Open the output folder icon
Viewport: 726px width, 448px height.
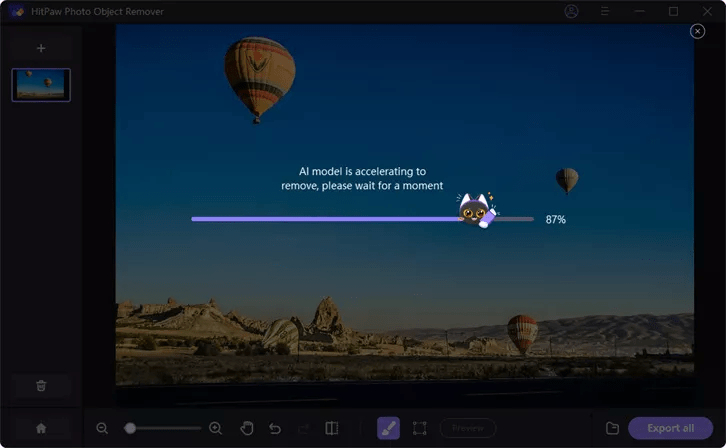point(612,428)
